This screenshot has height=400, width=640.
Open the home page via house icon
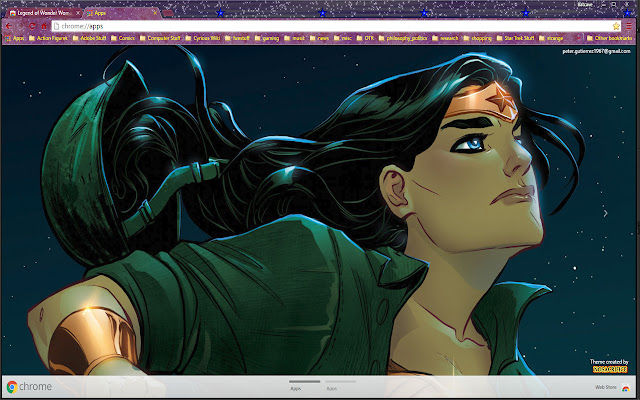44,26
